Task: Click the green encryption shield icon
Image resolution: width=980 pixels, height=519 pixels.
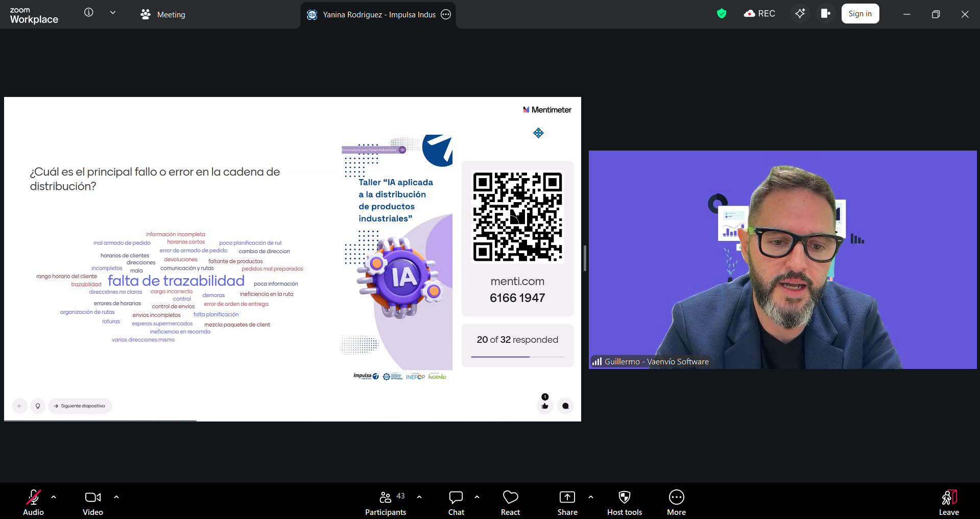Action: click(x=721, y=14)
